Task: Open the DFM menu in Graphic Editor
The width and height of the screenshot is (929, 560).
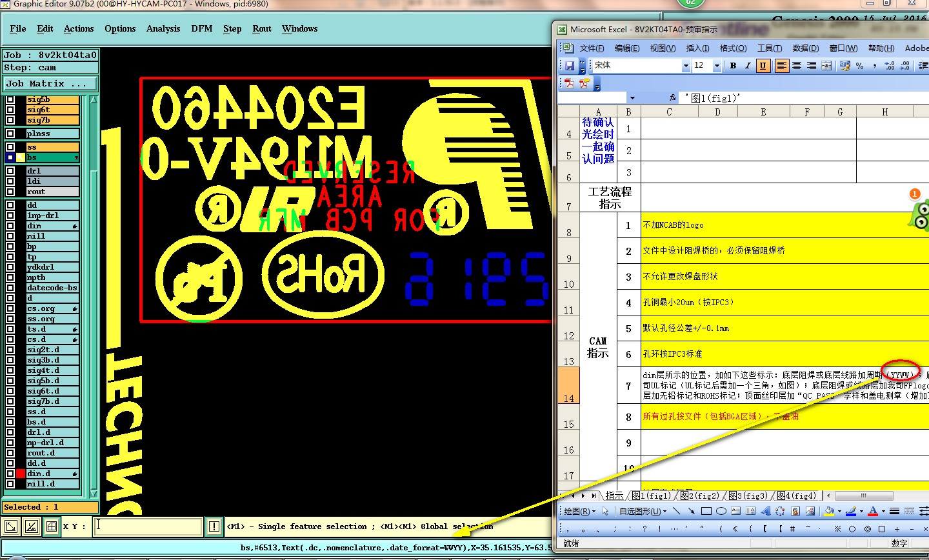Action: [x=202, y=28]
